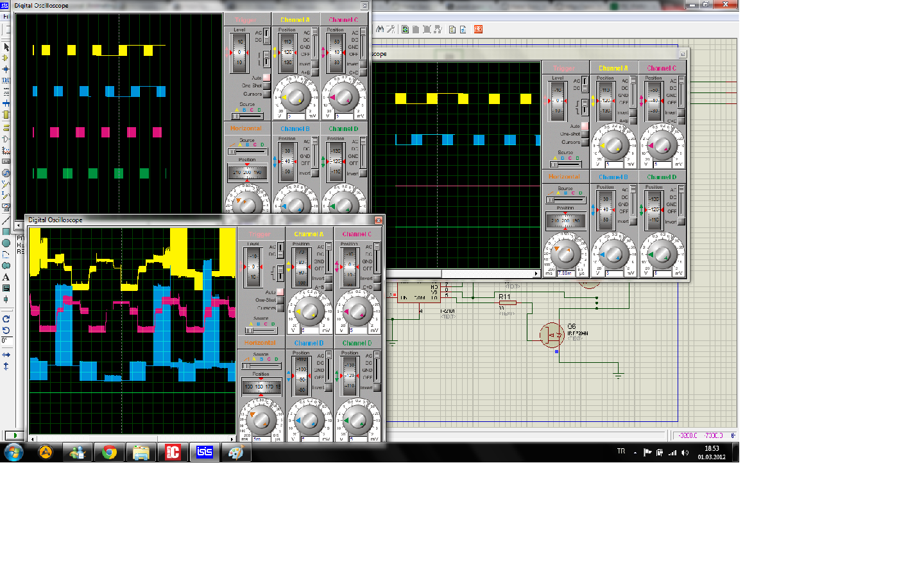Click Channel D coupling slider, right-hand oscilloscope
Screen dimensions: 924x578
point(681,202)
